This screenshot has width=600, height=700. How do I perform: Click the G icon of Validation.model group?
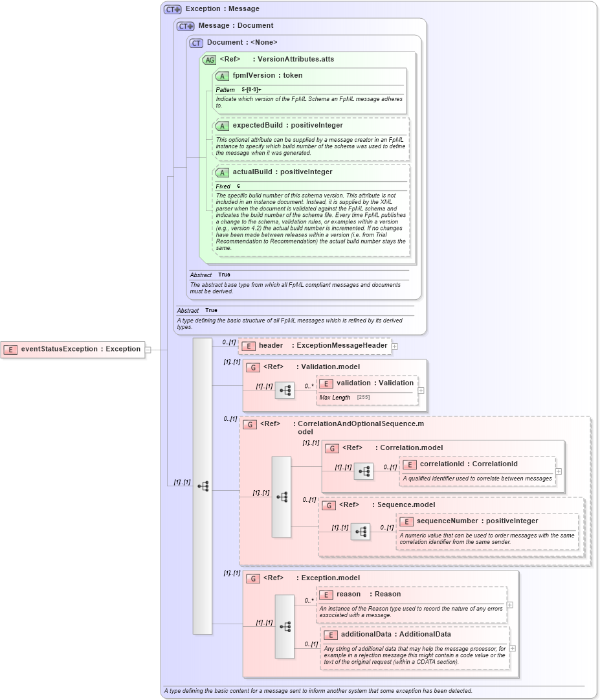pos(253,367)
